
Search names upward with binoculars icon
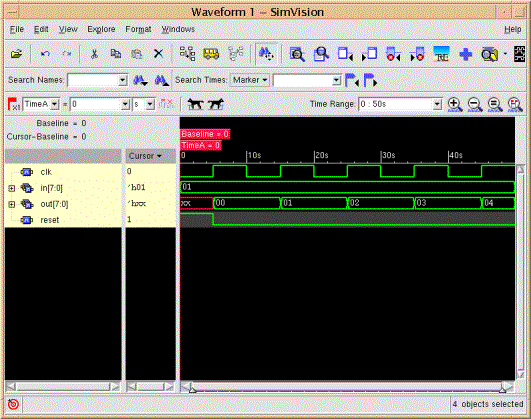161,80
